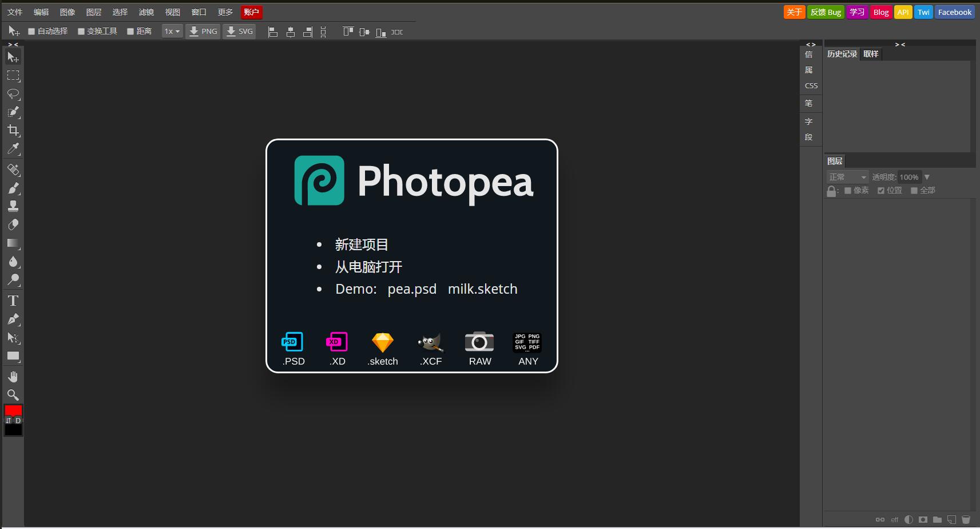
Task: Uncheck the 位置 lock checkbox
Action: 881,191
